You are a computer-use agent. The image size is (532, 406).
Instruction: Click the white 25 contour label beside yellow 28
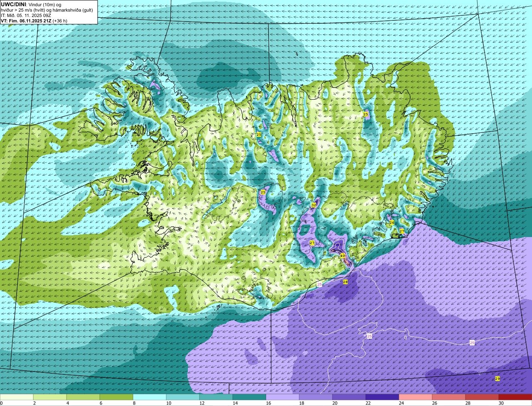click(x=320, y=284)
